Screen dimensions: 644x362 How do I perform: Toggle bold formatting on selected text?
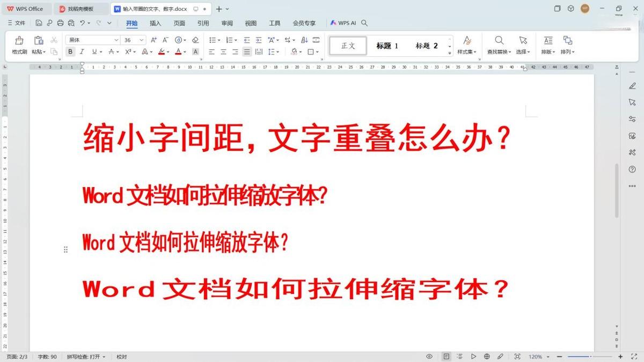[x=70, y=51]
